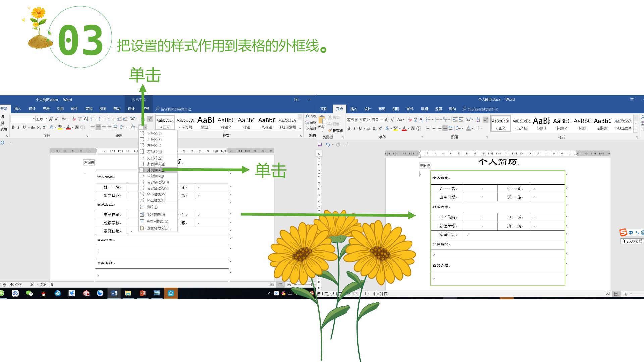
Task: Toggle Italic in the left Word ribbon
Action: point(19,127)
